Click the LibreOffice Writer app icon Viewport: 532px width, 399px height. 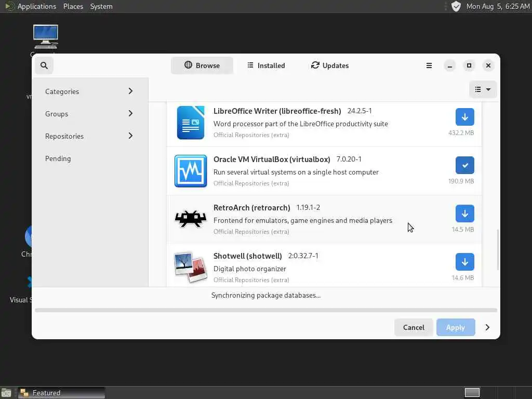click(x=191, y=123)
